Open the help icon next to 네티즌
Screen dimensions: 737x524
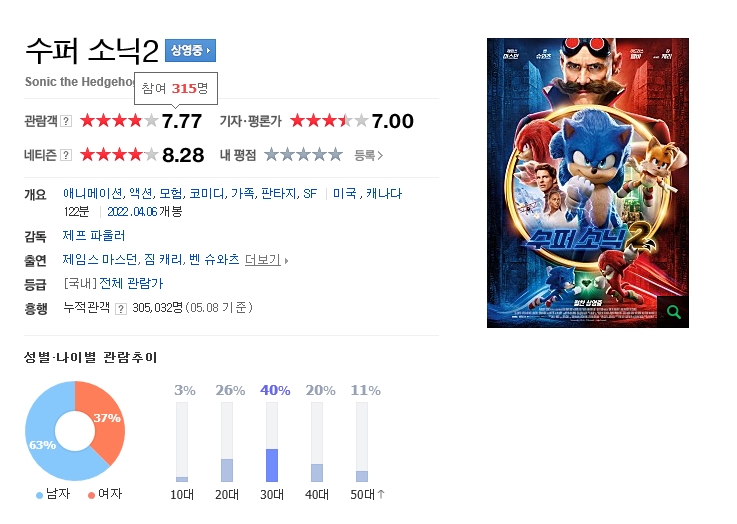66,155
